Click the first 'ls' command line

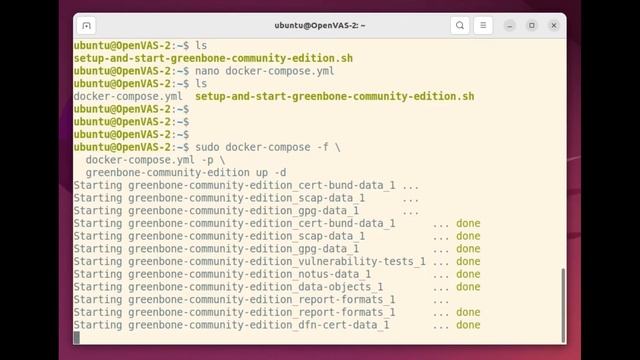pyautogui.click(x=140, y=45)
